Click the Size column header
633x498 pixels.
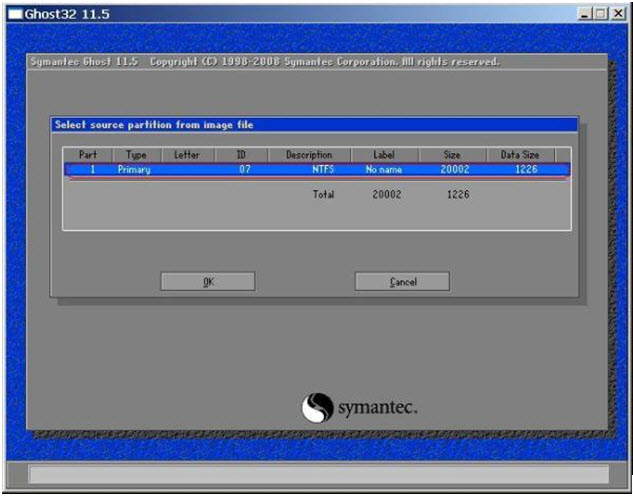coord(452,155)
